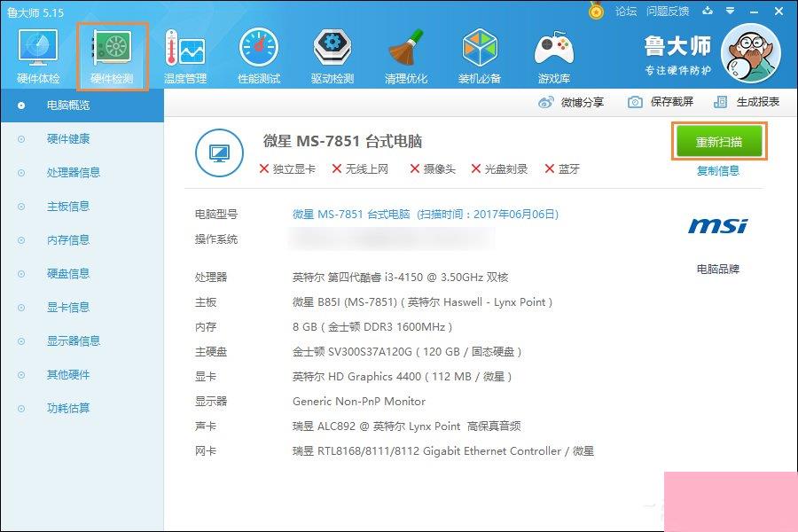Select 硬盘信息 in sidebar
The height and width of the screenshot is (532, 798).
[82, 273]
